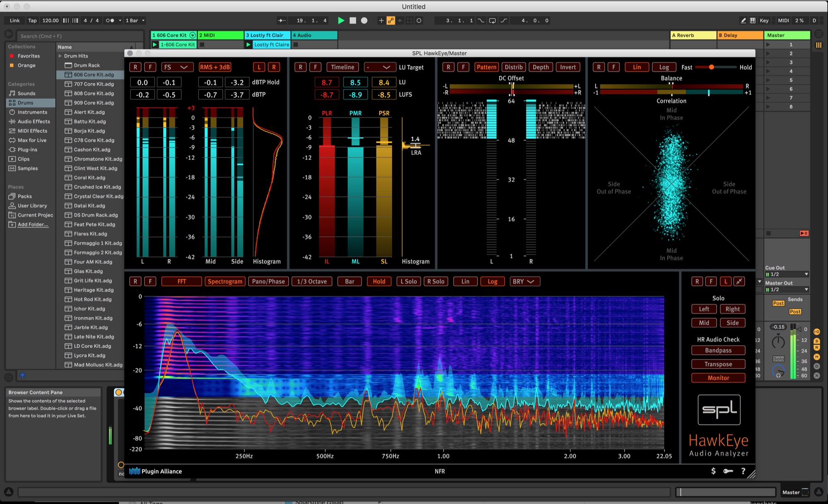Click the expand arrows icon in Solo panel

[x=739, y=281]
